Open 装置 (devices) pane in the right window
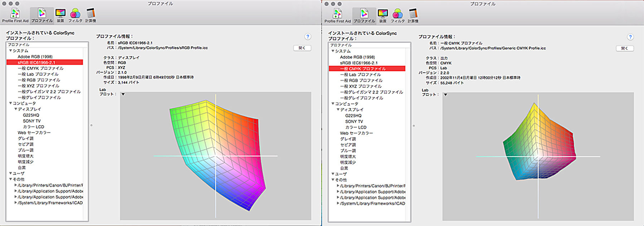 (383, 16)
